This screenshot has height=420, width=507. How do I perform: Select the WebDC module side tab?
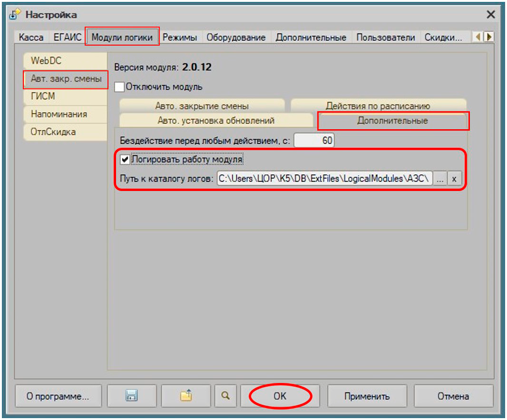(x=46, y=61)
